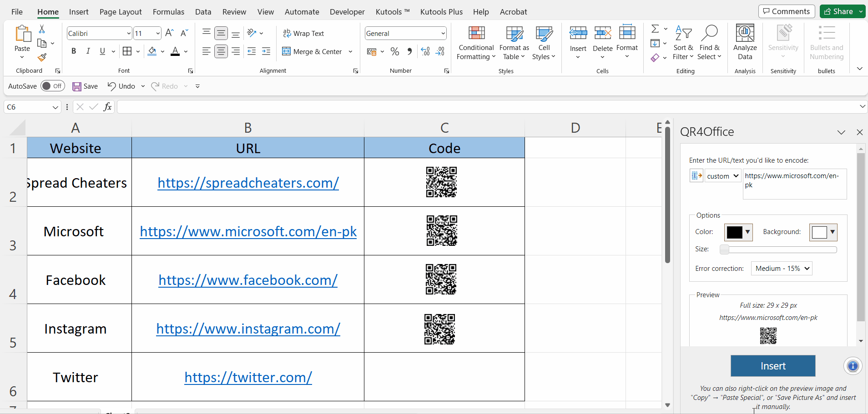Click Decrease Decimal icon

click(x=440, y=51)
